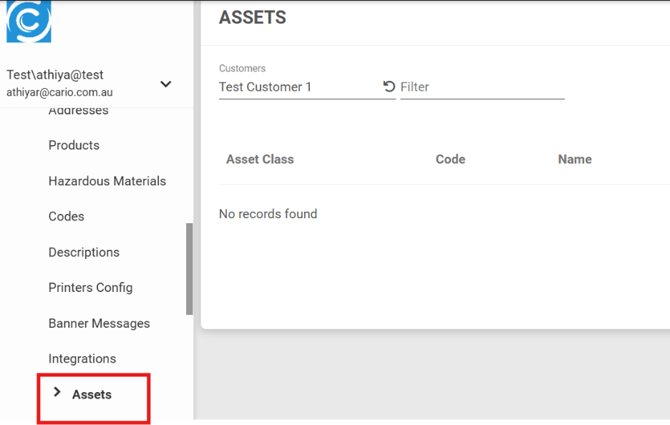Open the Customers selection field
This screenshot has width=670, height=425.
pos(298,87)
